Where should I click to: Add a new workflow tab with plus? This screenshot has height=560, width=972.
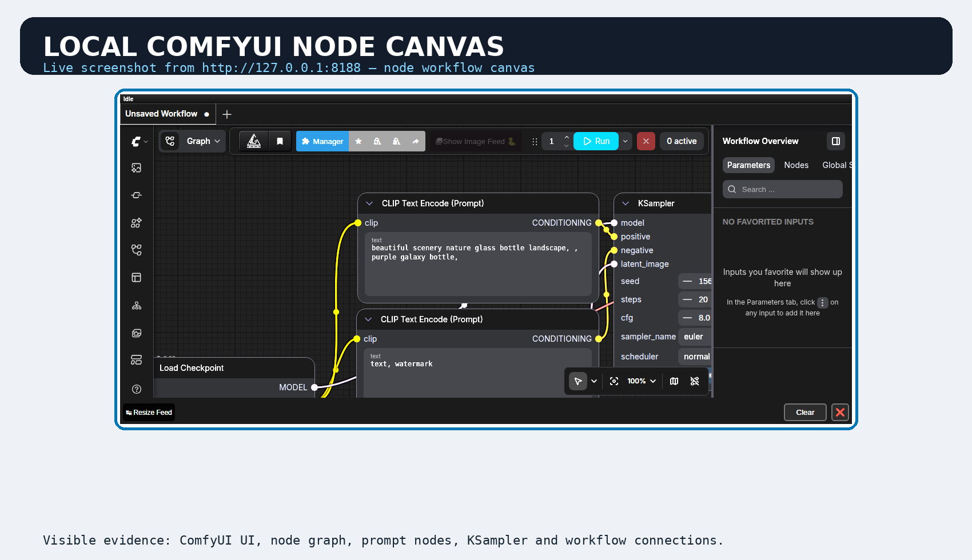(x=227, y=114)
